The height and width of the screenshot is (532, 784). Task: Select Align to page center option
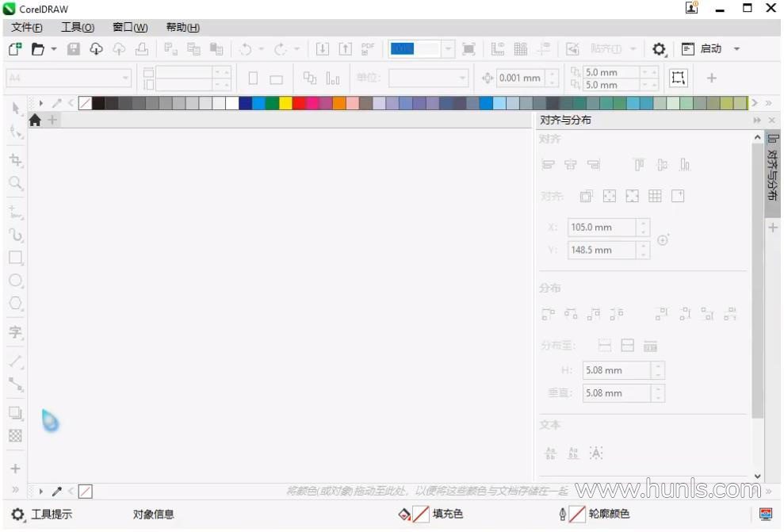coord(632,196)
